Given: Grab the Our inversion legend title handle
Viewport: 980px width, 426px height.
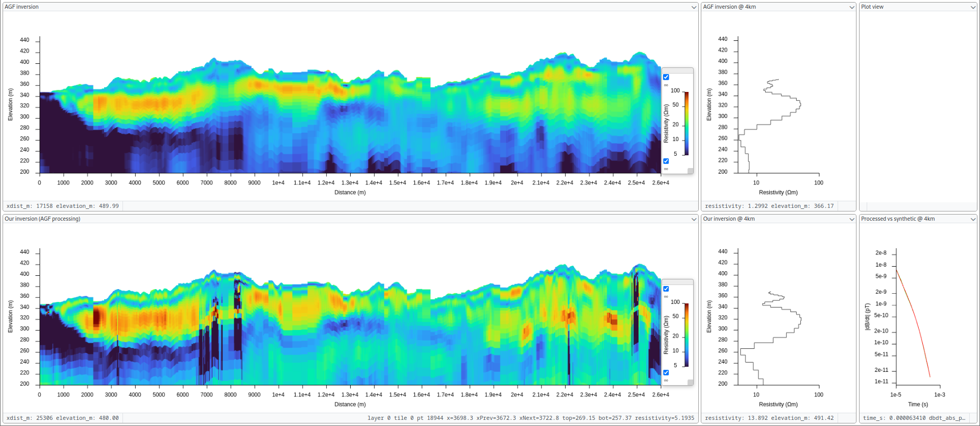Looking at the screenshot, I should click(677, 281).
